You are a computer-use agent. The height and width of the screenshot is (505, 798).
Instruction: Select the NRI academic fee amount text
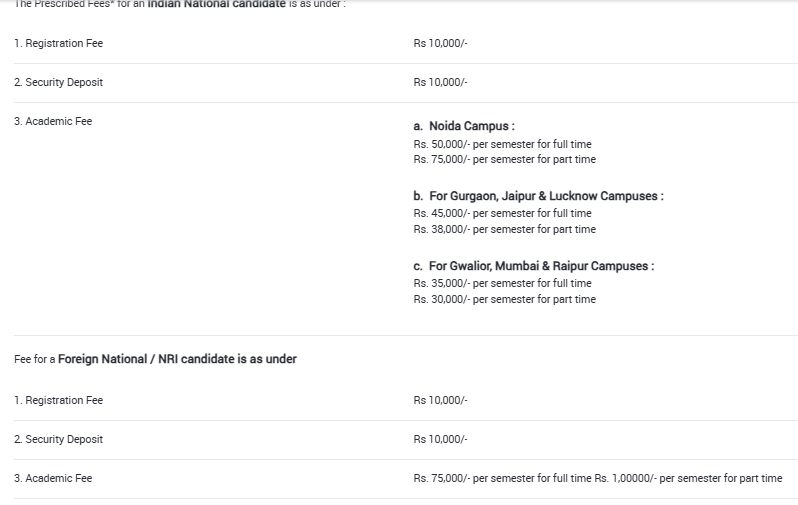[x=598, y=478]
